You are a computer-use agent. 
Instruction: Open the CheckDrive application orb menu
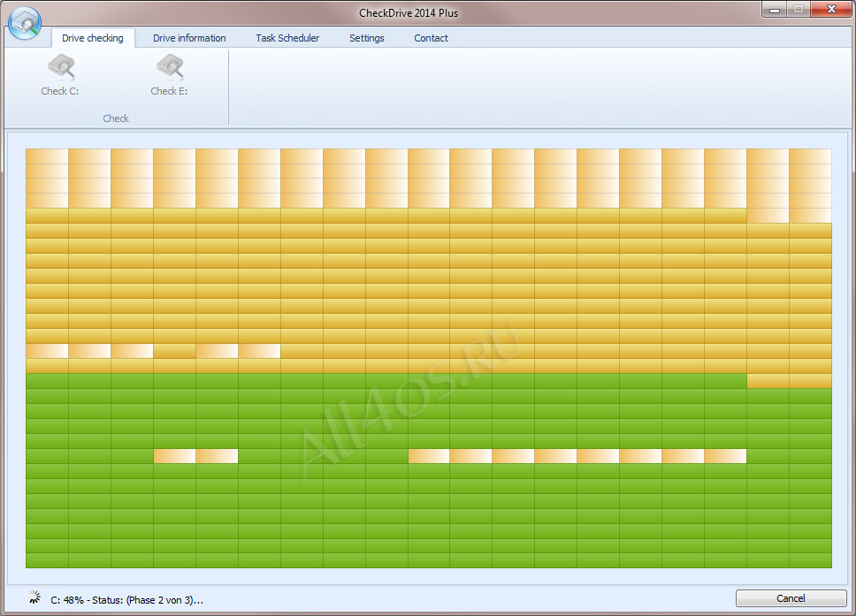click(25, 23)
